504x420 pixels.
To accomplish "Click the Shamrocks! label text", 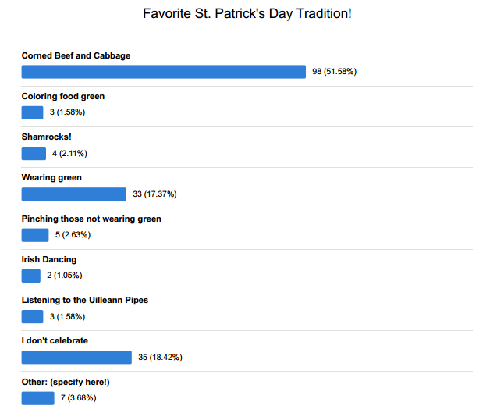I will click(46, 137).
